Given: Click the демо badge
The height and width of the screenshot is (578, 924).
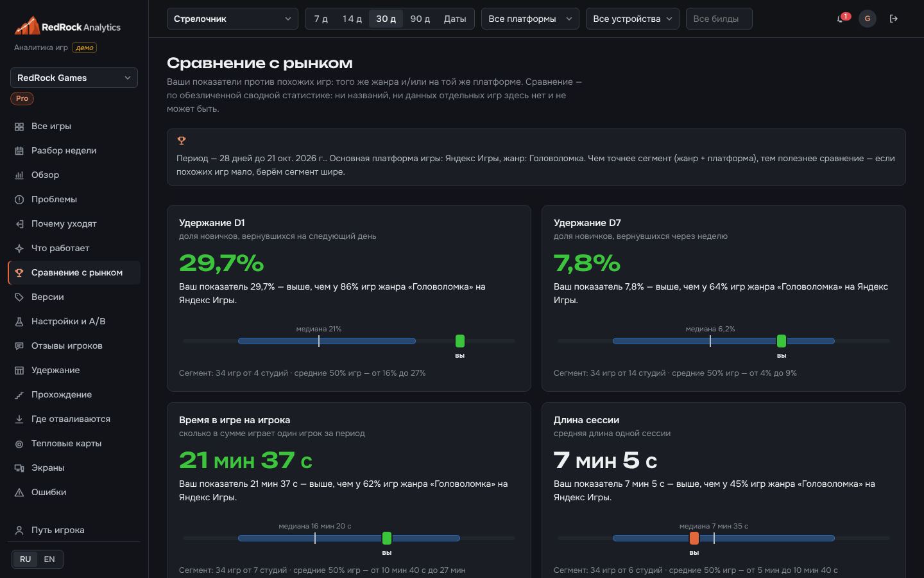Looking at the screenshot, I should [85, 48].
